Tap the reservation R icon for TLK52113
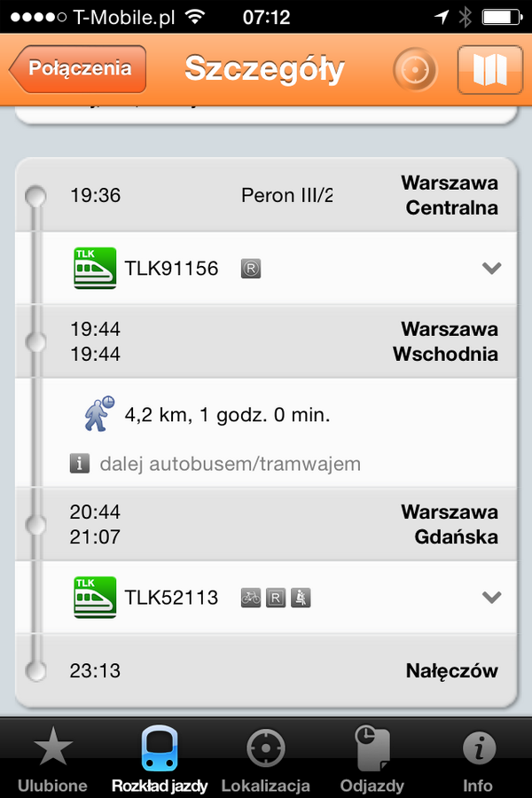Viewport: 532px width, 798px height. (276, 598)
